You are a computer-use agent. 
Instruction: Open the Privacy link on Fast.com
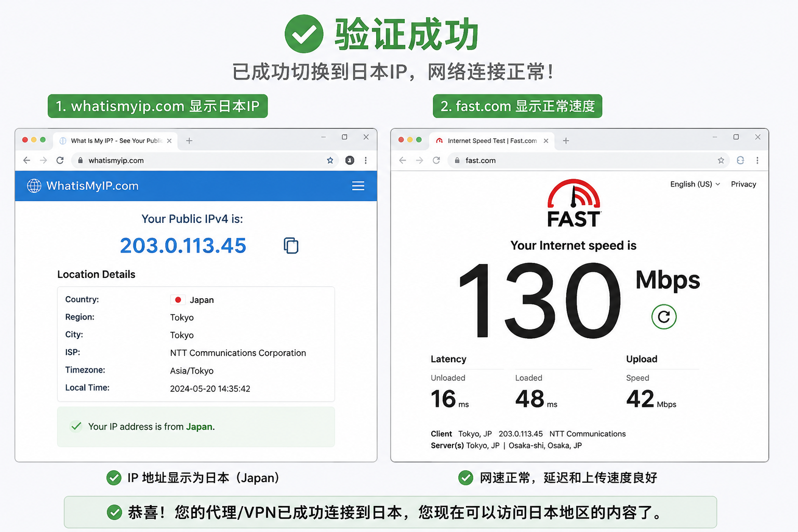(x=743, y=184)
